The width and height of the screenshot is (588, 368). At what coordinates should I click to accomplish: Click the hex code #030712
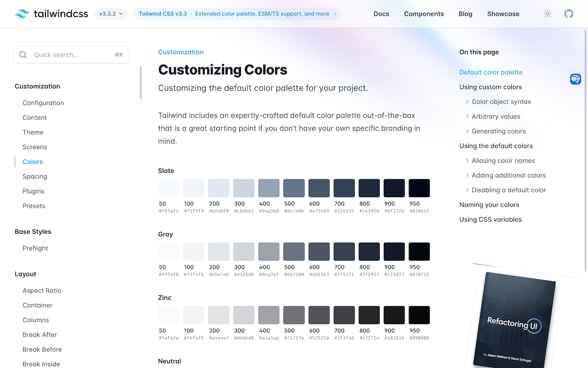(419, 275)
